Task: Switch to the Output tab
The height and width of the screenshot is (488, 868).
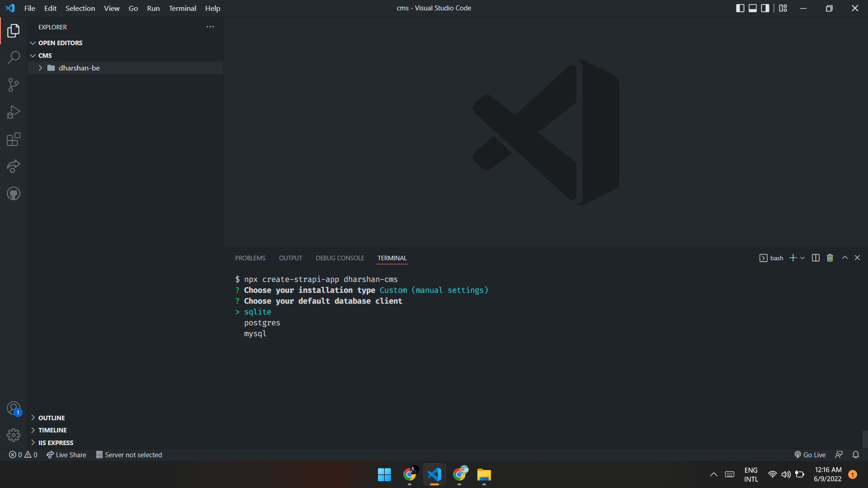Action: [290, 258]
